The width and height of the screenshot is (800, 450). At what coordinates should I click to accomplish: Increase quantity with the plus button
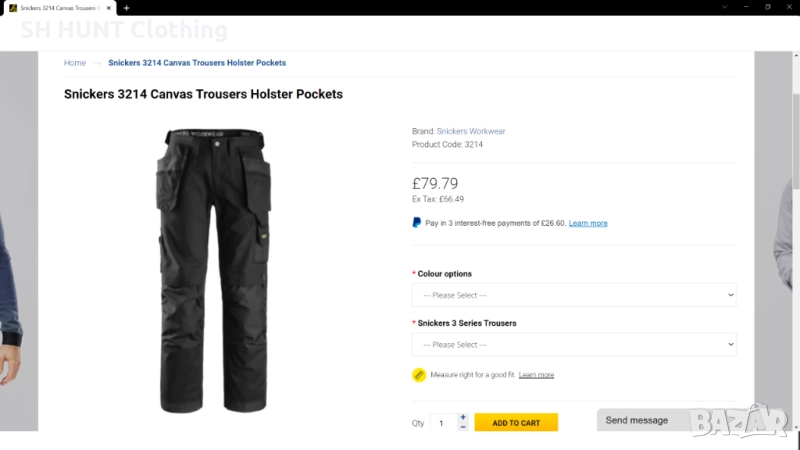463,417
